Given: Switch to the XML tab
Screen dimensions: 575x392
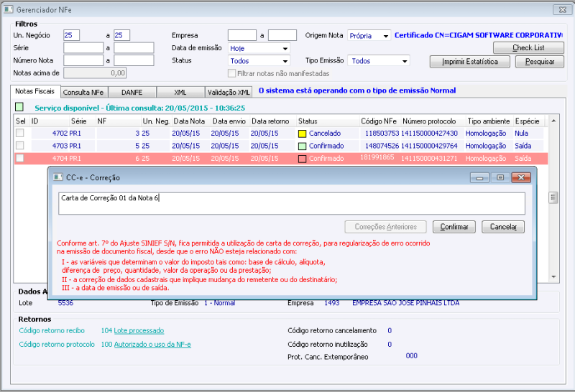Looking at the screenshot, I should click(180, 93).
